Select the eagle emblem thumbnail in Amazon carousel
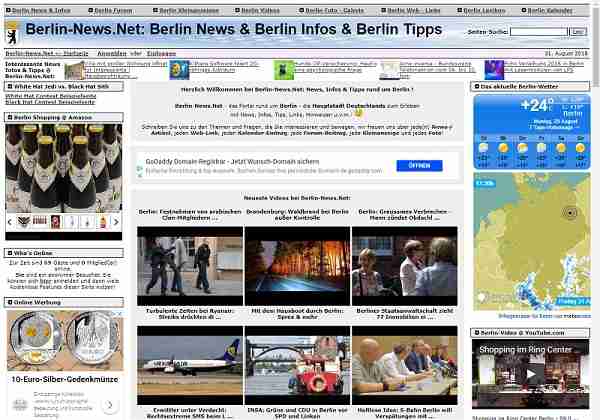 point(24,222)
